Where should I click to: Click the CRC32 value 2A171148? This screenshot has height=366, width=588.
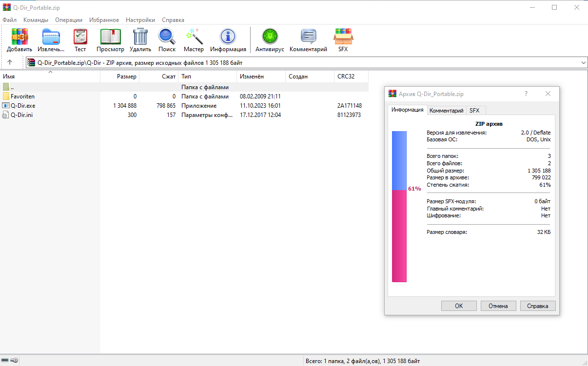click(349, 106)
